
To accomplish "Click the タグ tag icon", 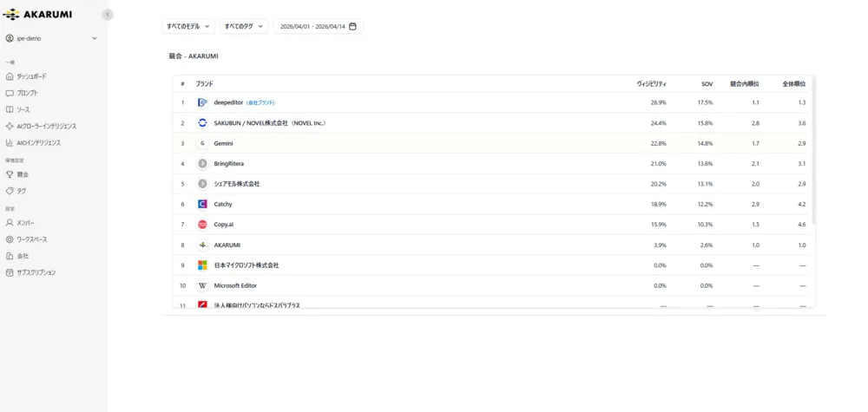I will click(x=10, y=191).
